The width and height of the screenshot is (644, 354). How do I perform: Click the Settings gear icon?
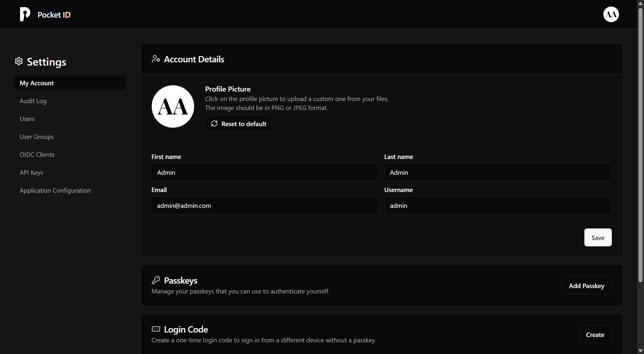click(18, 61)
